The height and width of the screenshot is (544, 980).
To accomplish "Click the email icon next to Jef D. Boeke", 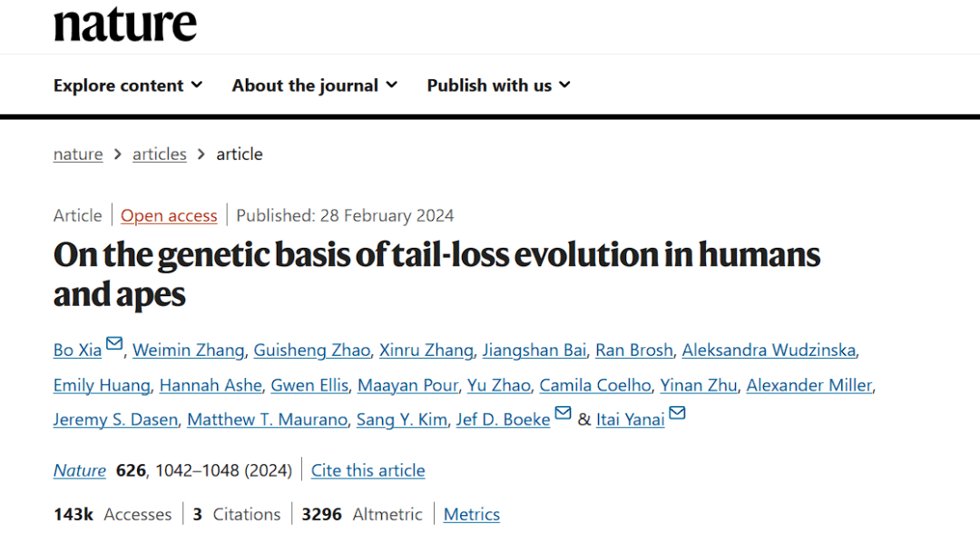I will click(563, 412).
